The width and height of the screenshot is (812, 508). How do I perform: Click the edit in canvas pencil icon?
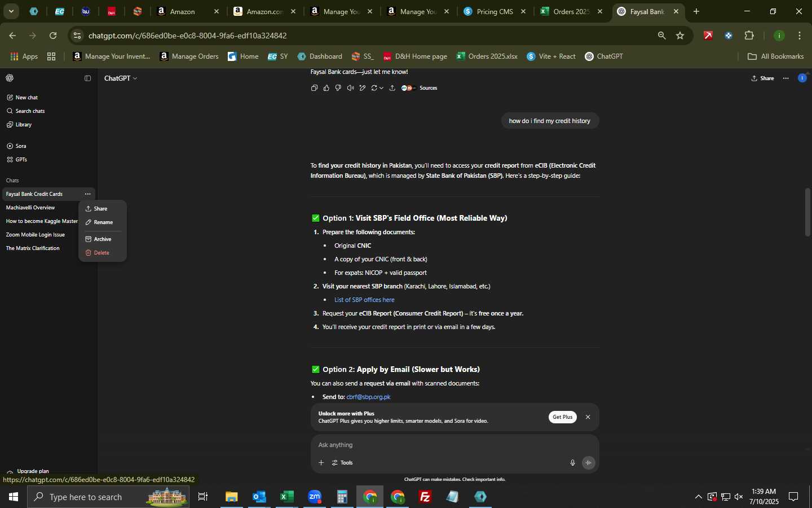click(362, 88)
